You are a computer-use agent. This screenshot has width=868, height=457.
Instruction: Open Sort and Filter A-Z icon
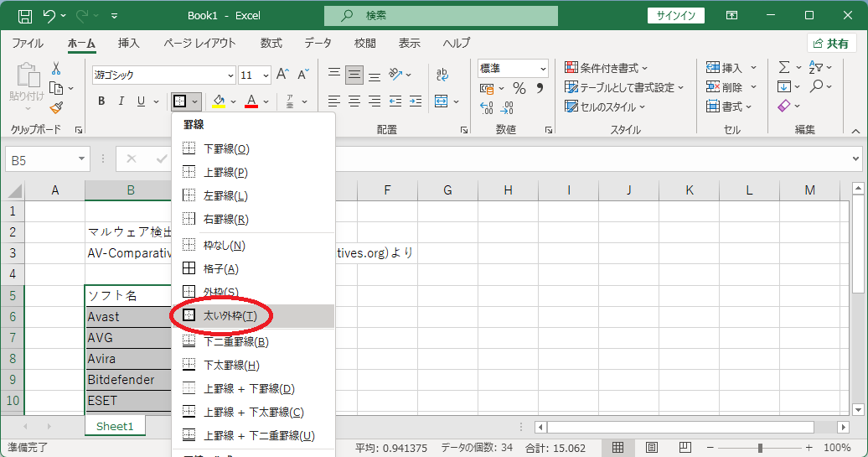tap(816, 68)
